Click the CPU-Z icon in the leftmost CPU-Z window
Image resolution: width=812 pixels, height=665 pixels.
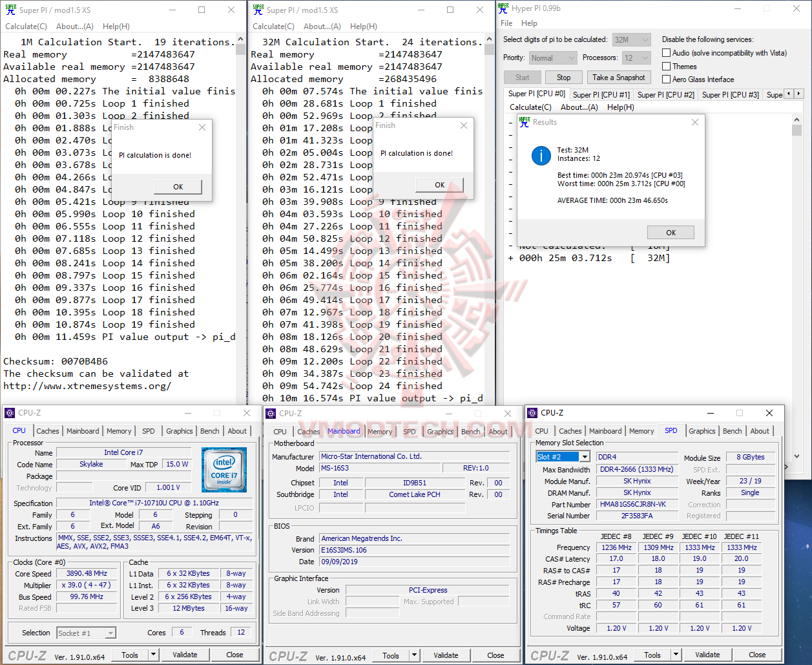tap(10, 412)
